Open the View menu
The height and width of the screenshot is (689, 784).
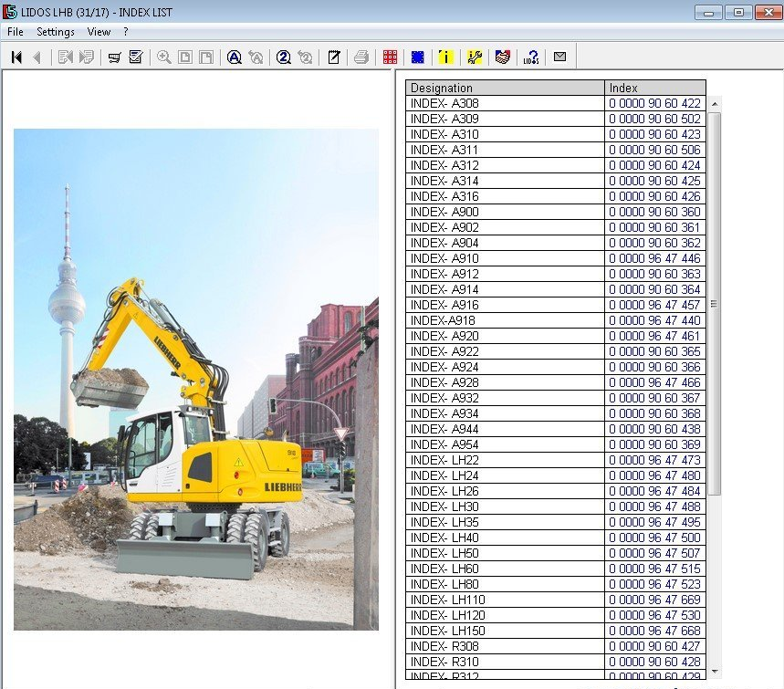click(99, 32)
